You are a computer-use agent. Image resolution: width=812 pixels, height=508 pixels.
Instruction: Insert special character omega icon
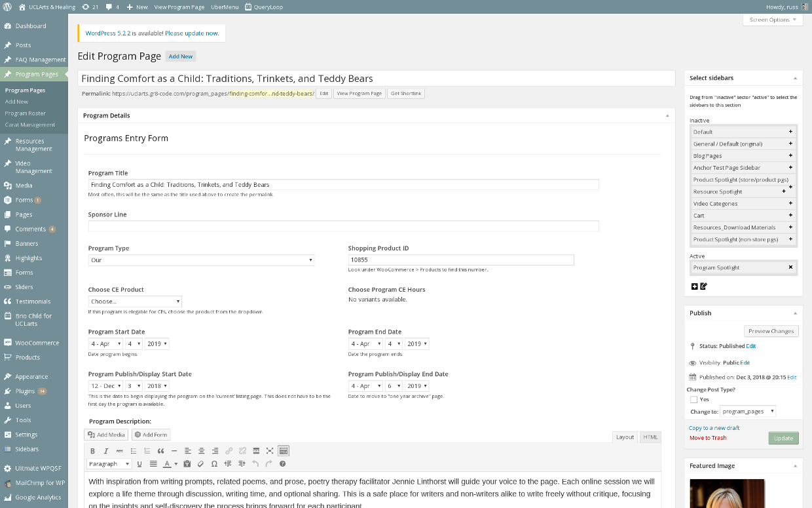pyautogui.click(x=214, y=464)
